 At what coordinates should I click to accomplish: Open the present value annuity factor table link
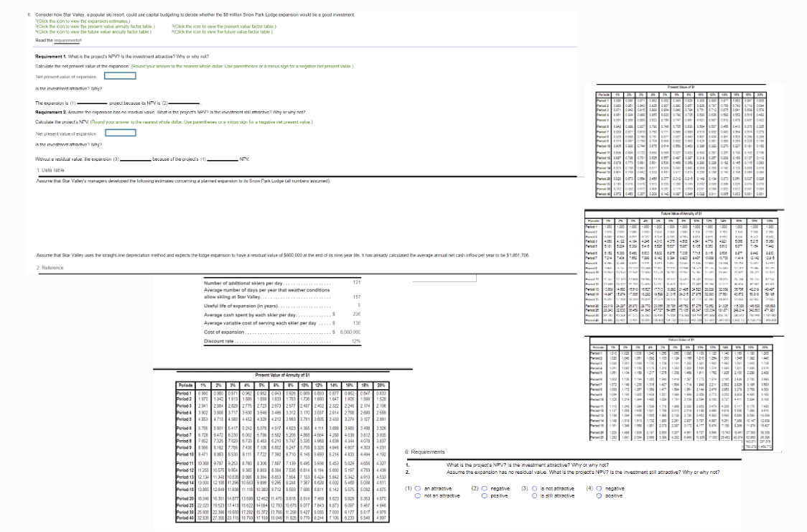tap(95, 27)
